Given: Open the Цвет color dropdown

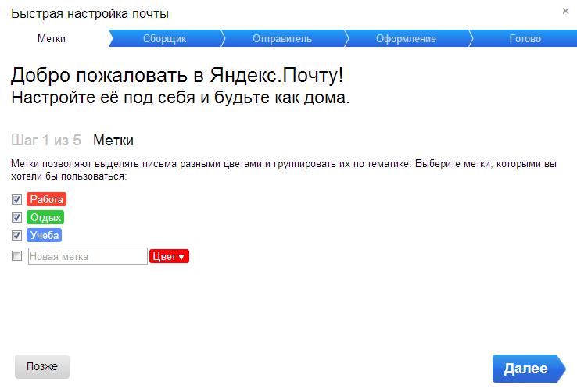Looking at the screenshot, I should point(169,256).
